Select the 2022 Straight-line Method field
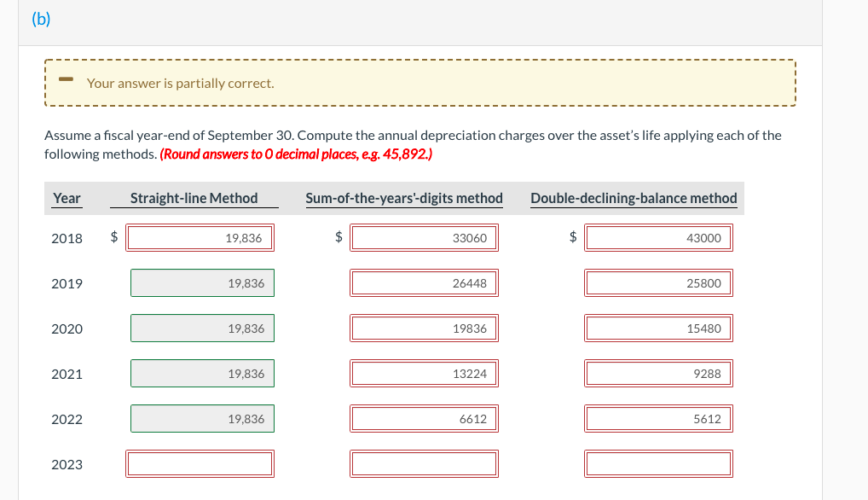 tap(203, 419)
